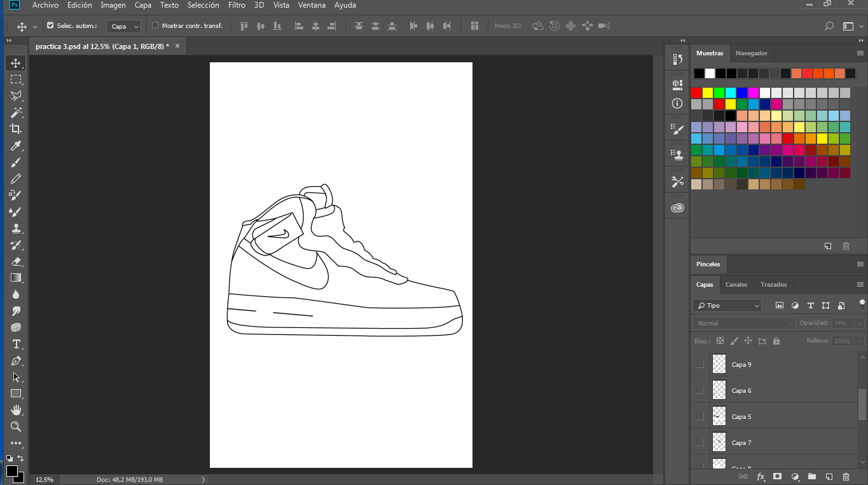Open the Filtro menu
Viewport: 868px width, 485px height.
(237, 5)
